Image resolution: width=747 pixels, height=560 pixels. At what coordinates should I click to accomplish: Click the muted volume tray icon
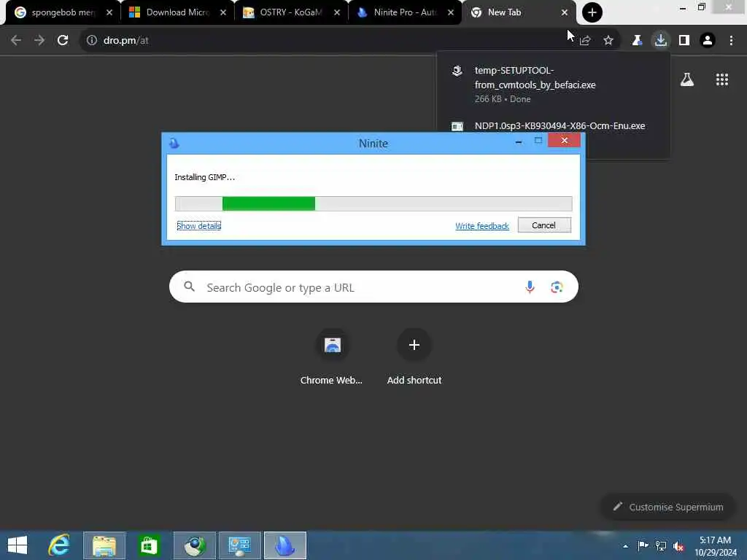pyautogui.click(x=678, y=546)
